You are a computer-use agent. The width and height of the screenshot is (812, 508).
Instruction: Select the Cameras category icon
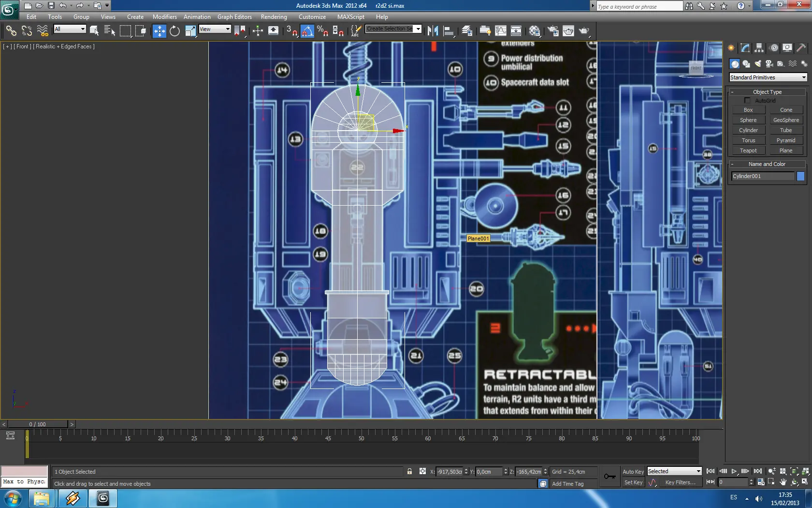tap(769, 64)
